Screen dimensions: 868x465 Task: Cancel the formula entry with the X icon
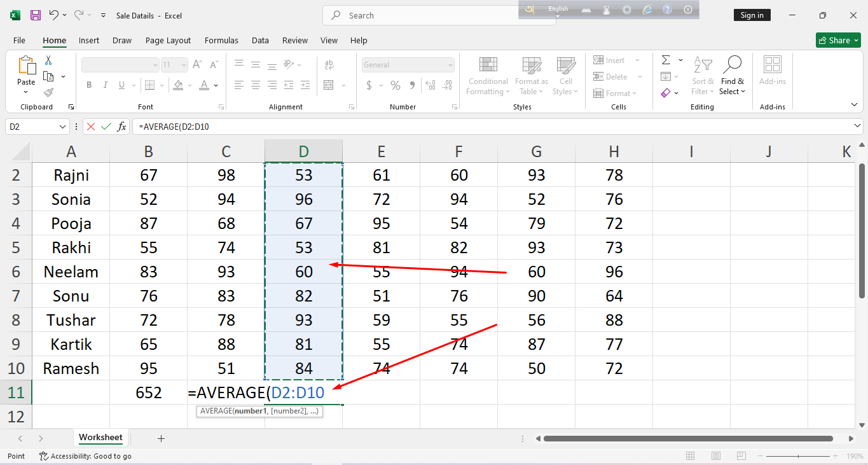(91, 127)
